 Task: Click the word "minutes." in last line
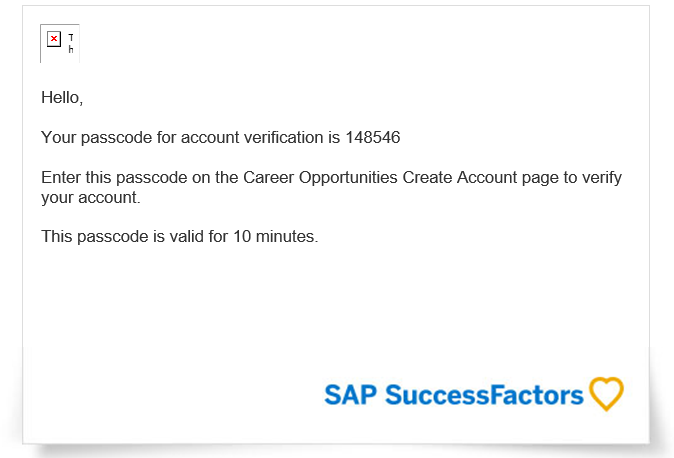tap(287, 237)
